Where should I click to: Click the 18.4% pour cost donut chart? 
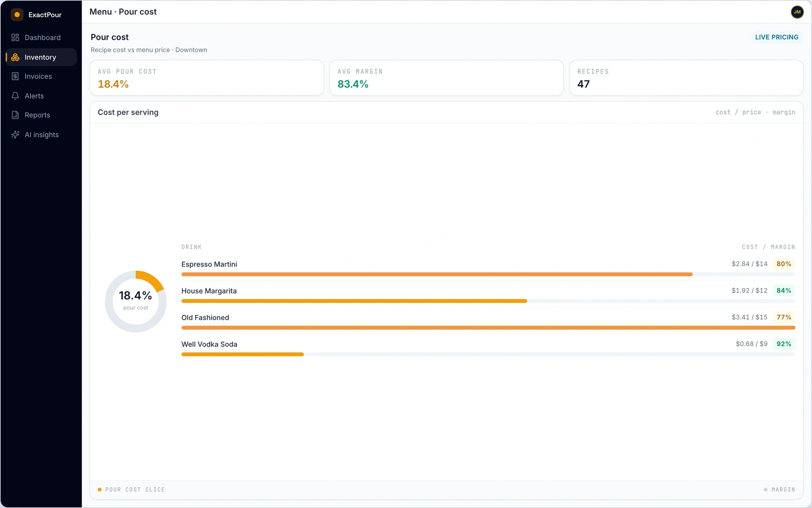[136, 301]
